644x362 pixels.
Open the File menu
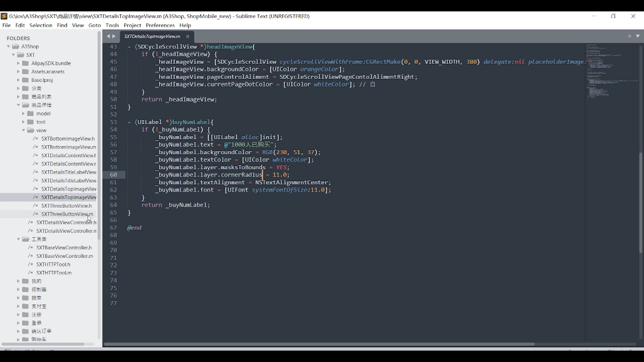tap(6, 25)
